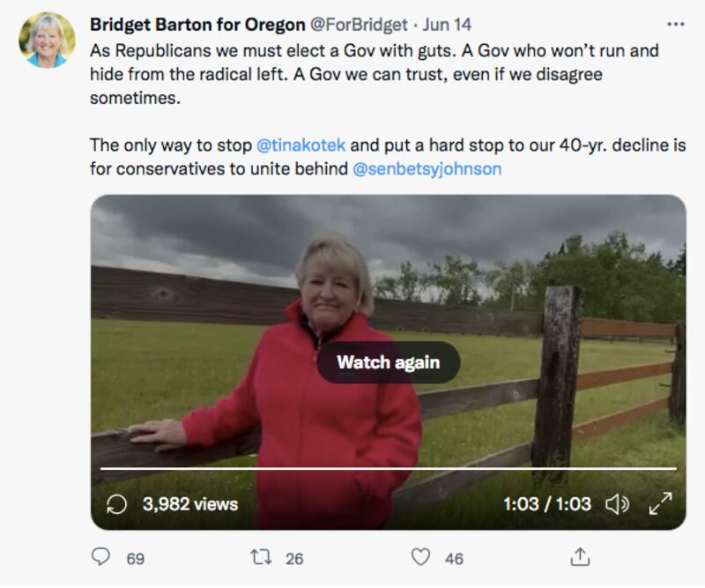Click the @ForBridget handle
This screenshot has width=705, height=588.
359,25
